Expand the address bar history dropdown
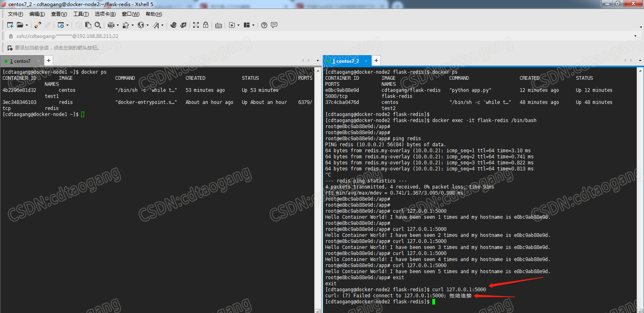The width and height of the screenshot is (644, 313). (636, 36)
